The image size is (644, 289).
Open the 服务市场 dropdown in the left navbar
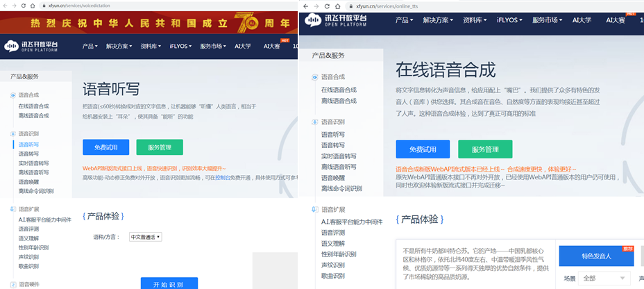(x=213, y=47)
